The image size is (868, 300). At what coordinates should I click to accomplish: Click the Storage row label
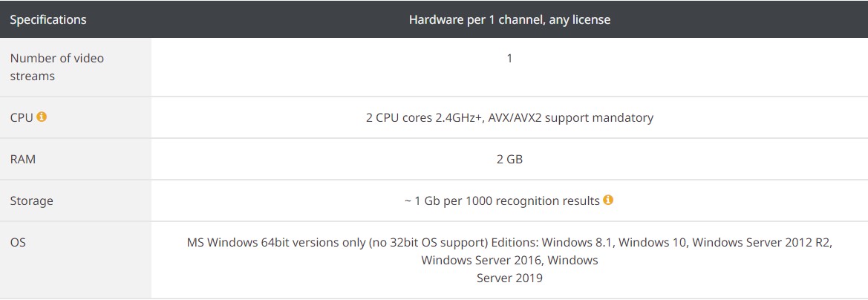click(32, 200)
